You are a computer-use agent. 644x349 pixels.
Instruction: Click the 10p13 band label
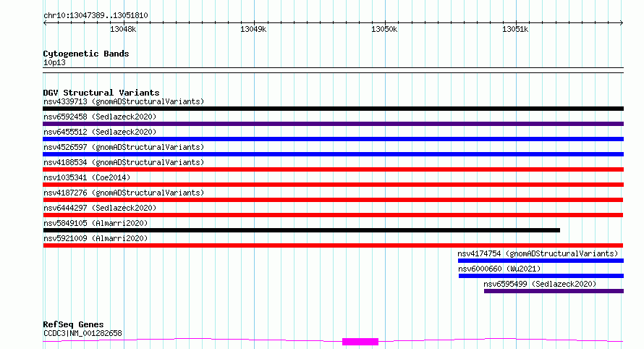[54, 62]
